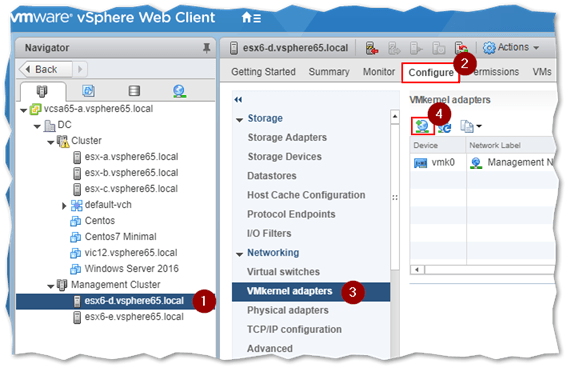The height and width of the screenshot is (368, 567).
Task: Open Storage inventory tab icon
Action: pos(134,91)
